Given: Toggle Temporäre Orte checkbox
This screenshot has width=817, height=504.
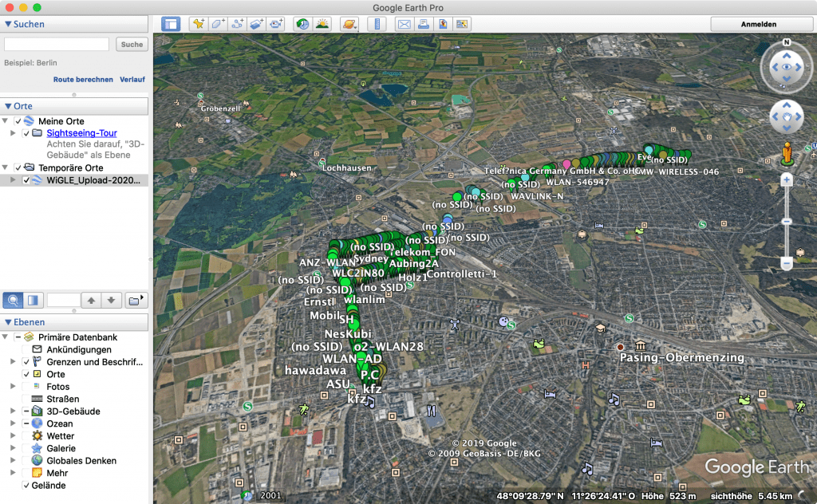Looking at the screenshot, I should [18, 167].
